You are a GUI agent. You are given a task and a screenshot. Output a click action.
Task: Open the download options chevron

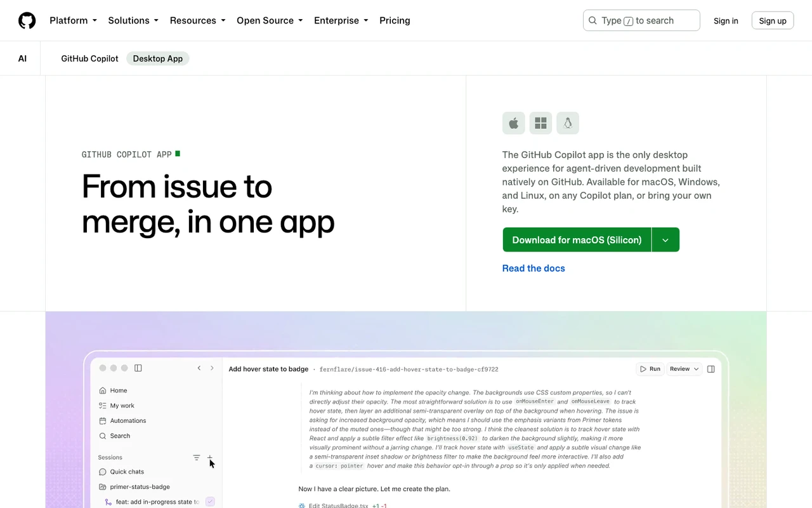pos(665,240)
